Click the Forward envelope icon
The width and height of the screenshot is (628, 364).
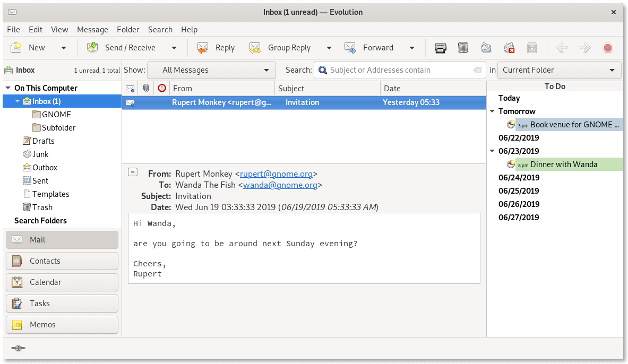[350, 48]
